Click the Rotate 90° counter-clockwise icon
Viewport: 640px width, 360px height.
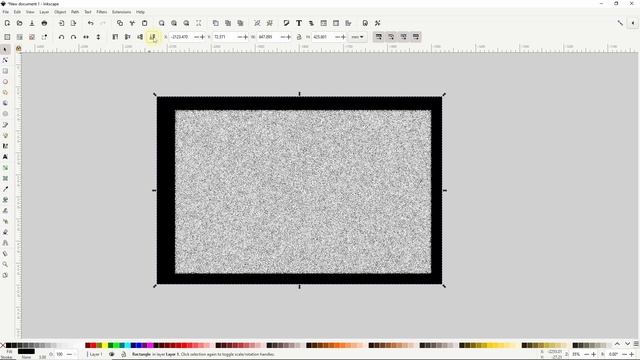61,37
